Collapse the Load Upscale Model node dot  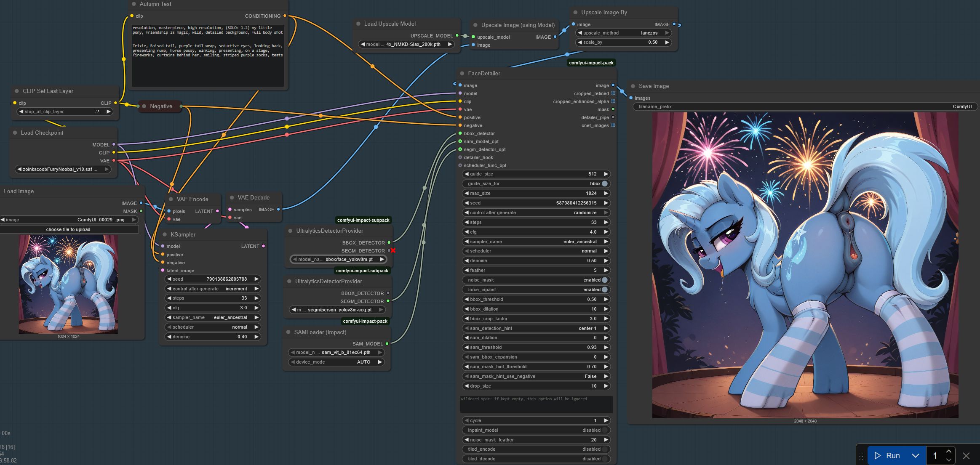coord(358,24)
